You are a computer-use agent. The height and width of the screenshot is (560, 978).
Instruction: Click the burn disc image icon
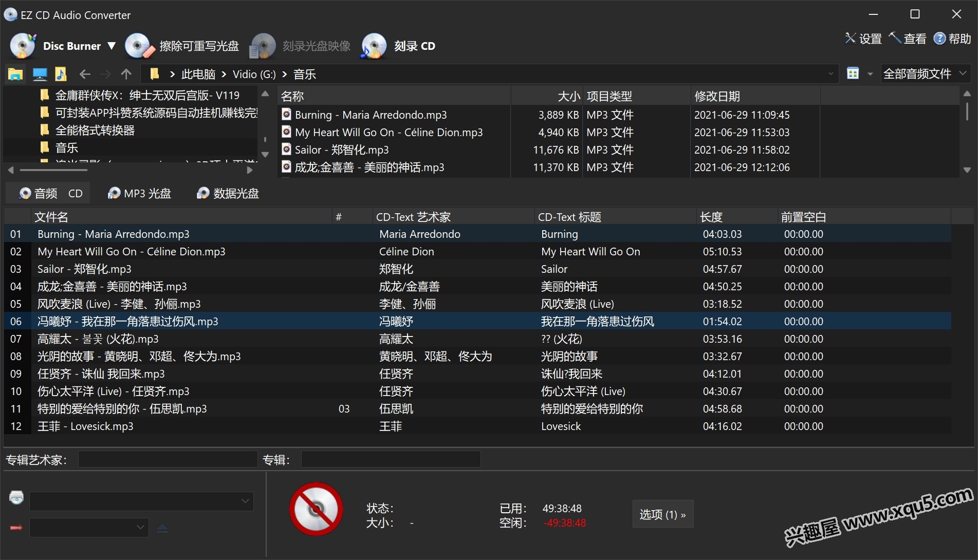coord(262,46)
